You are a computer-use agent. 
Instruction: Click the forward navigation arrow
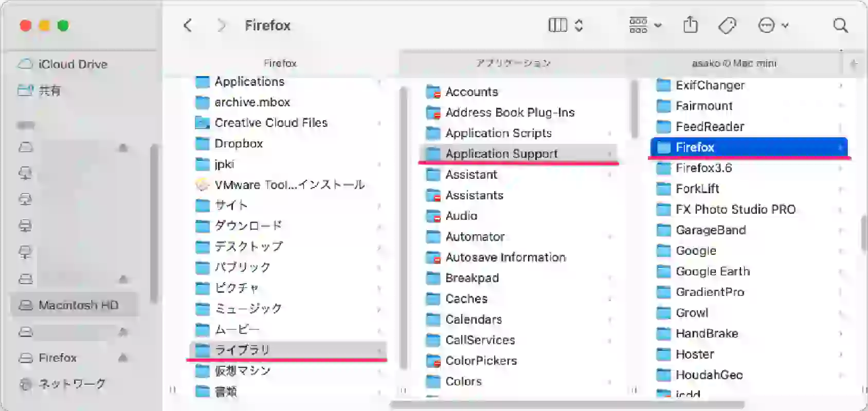point(221,25)
